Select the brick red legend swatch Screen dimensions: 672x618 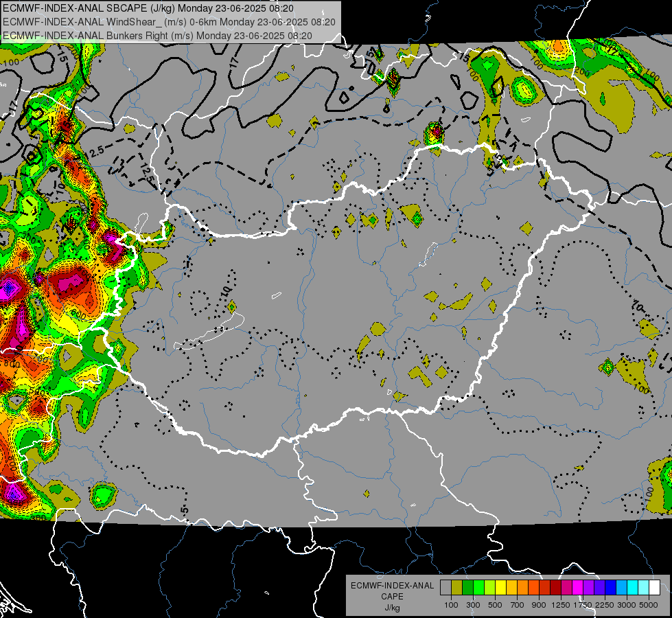coord(545,588)
